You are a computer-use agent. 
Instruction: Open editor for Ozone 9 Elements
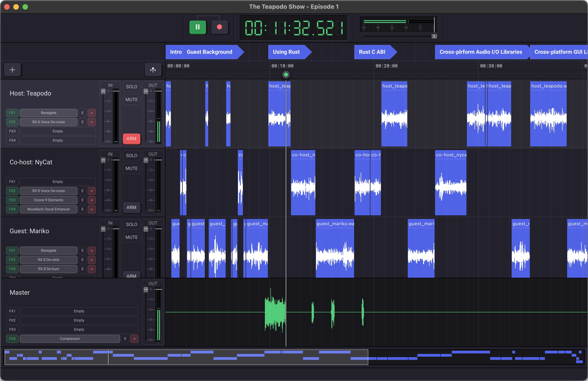point(83,200)
